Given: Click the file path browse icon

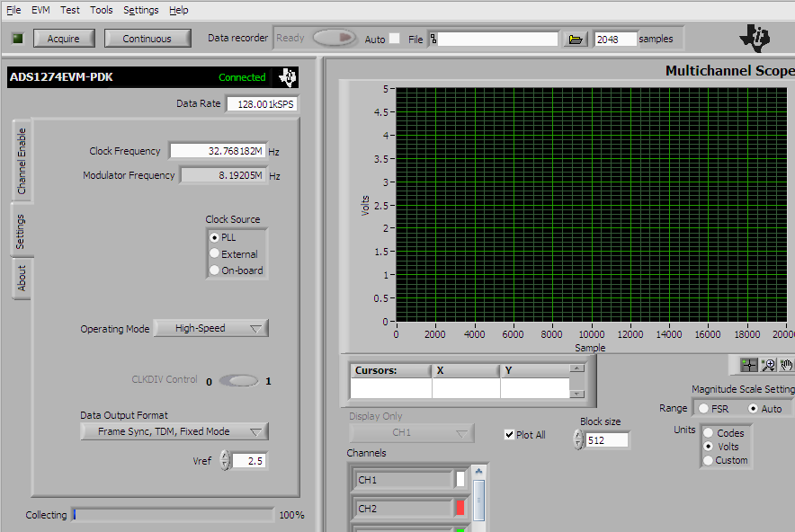Looking at the screenshot, I should pos(434,39).
